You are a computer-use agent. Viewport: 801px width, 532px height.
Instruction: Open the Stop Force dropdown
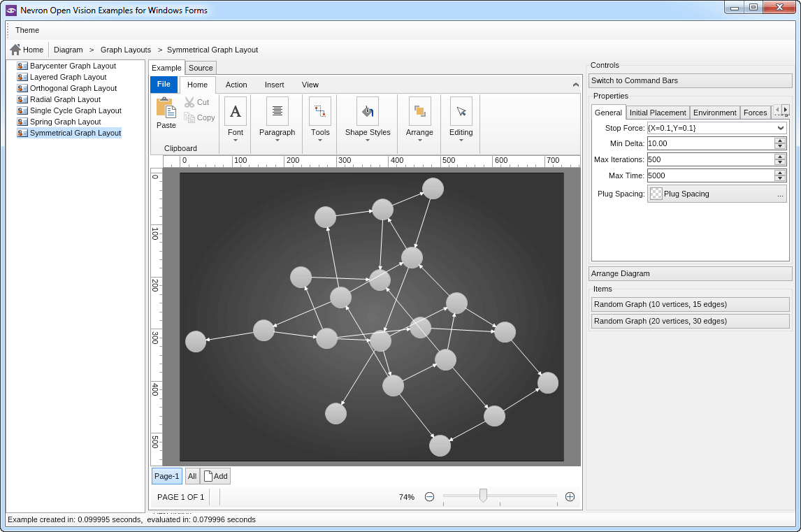(x=781, y=128)
